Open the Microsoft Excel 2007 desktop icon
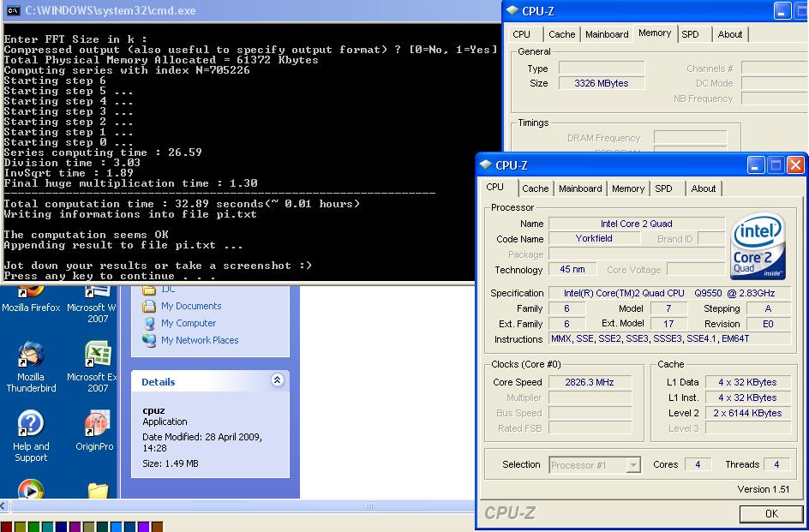809x532 pixels. pos(97,355)
